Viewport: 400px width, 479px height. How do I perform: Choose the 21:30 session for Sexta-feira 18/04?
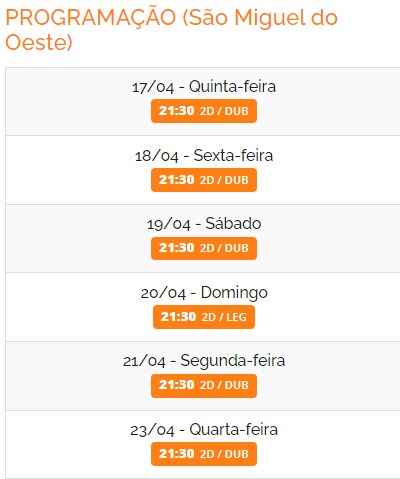[204, 180]
